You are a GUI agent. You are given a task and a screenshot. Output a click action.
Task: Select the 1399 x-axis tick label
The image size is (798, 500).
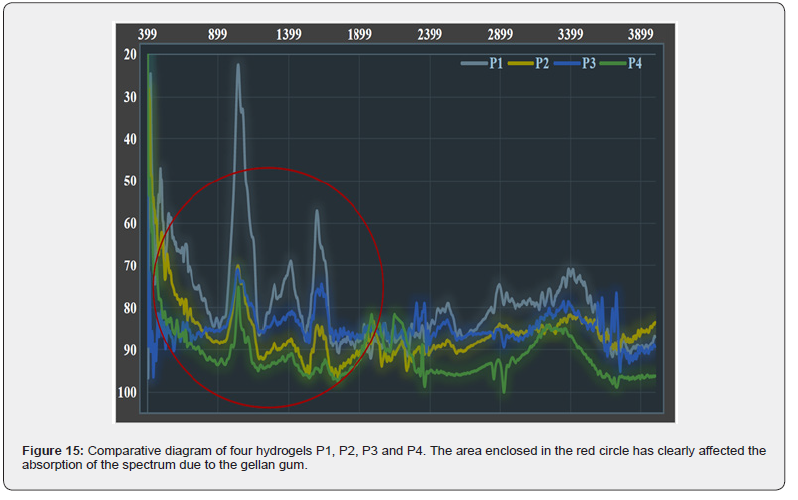288,34
